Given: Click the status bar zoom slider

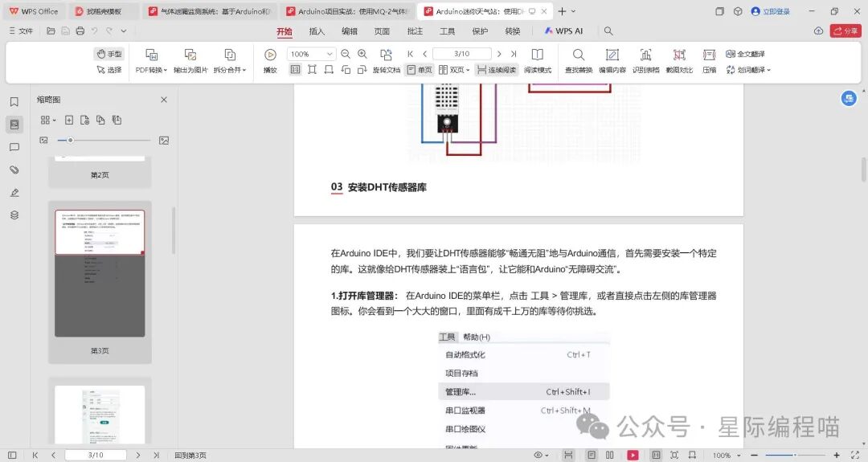Looking at the screenshot, I should click(x=796, y=455).
